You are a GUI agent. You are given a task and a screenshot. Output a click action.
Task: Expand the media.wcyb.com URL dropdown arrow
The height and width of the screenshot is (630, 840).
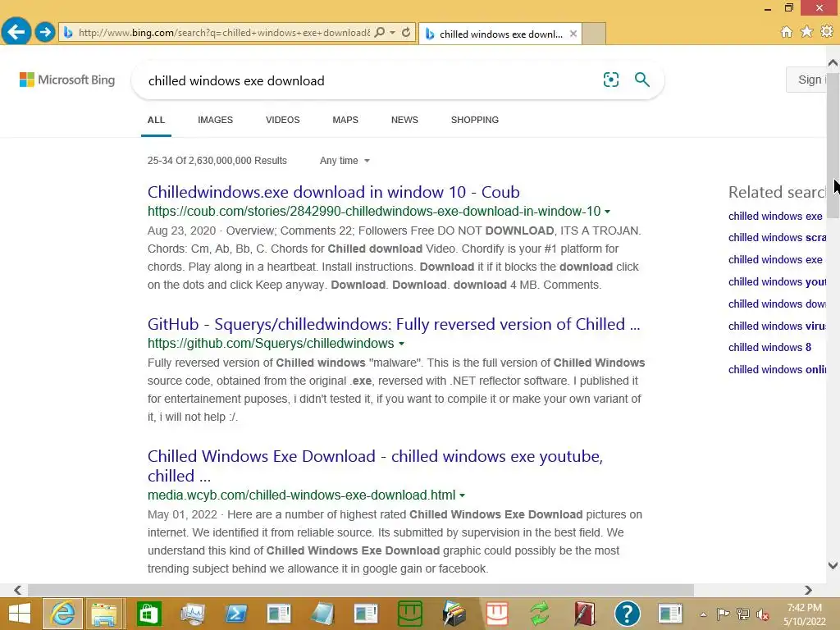463,495
